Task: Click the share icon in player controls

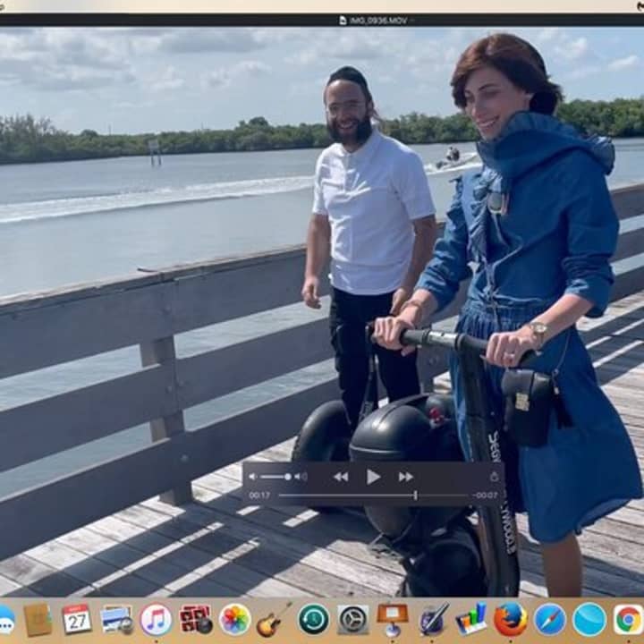Action: (x=494, y=477)
